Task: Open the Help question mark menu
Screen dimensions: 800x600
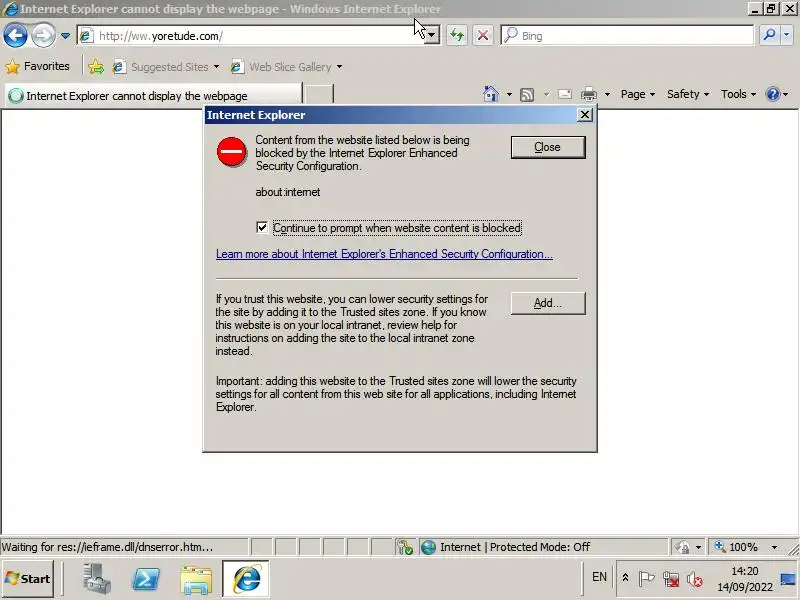Action: pyautogui.click(x=777, y=94)
